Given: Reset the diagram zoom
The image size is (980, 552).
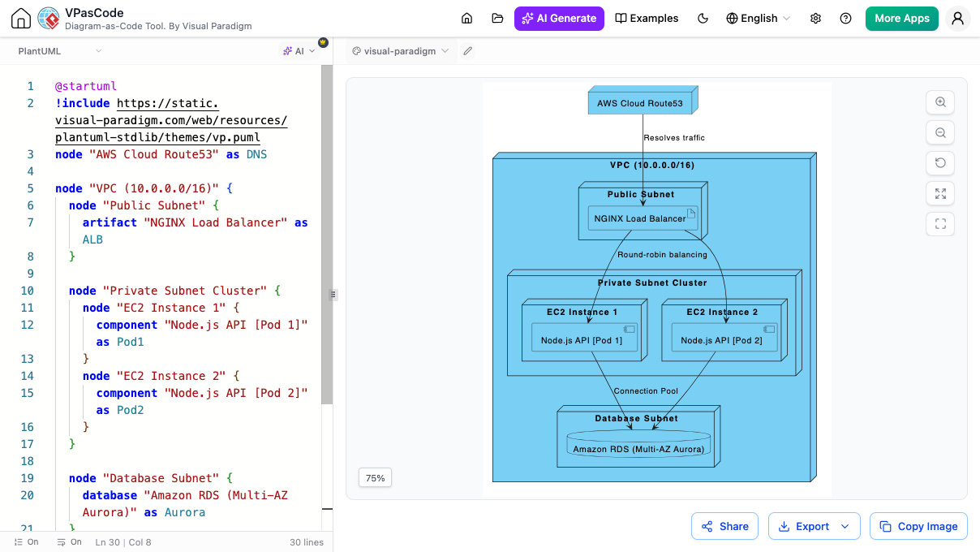Looking at the screenshot, I should pos(940,163).
